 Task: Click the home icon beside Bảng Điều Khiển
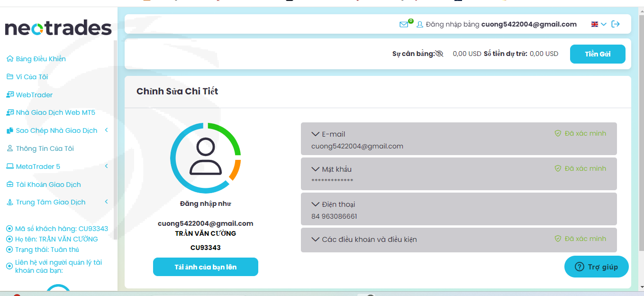pyautogui.click(x=10, y=59)
